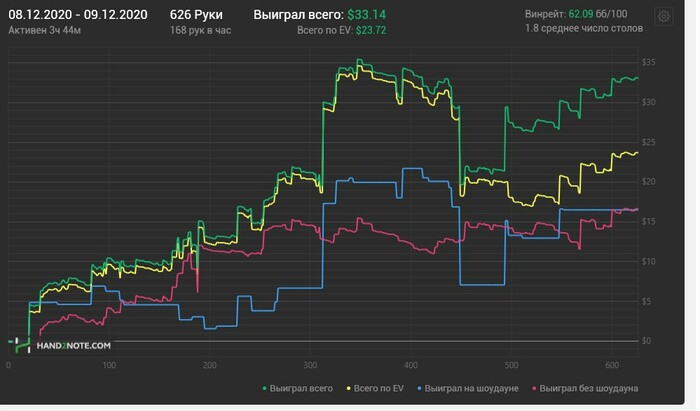Open the graph settings gear
The image size is (700, 411).
pos(663,17)
